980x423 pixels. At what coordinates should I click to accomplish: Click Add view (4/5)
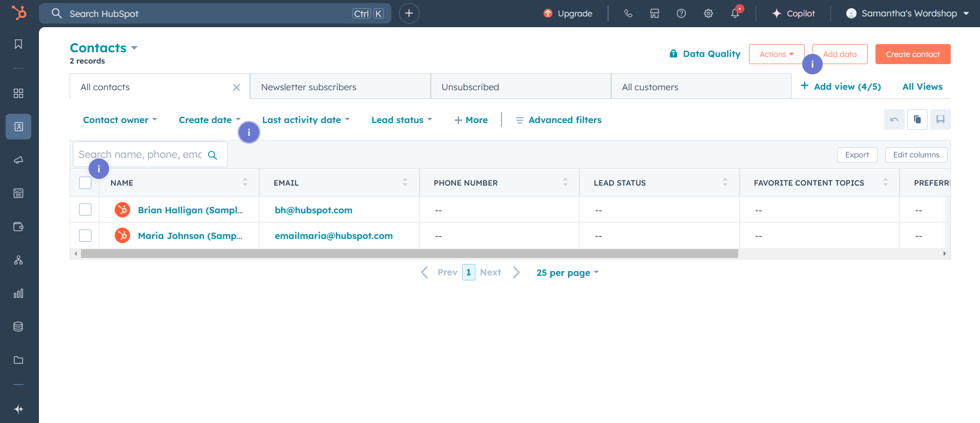[841, 87]
